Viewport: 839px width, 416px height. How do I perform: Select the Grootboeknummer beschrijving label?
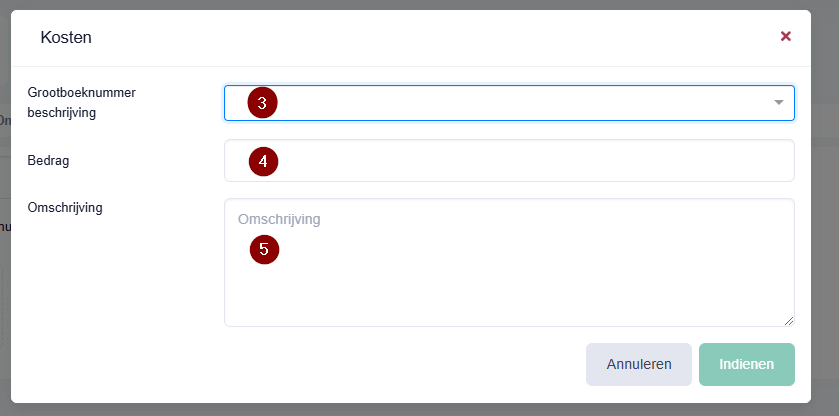tap(81, 103)
